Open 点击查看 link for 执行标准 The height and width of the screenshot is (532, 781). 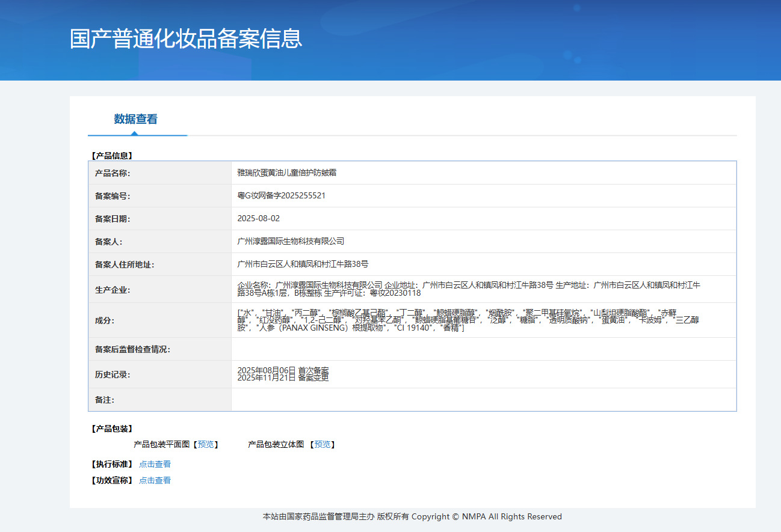point(155,464)
